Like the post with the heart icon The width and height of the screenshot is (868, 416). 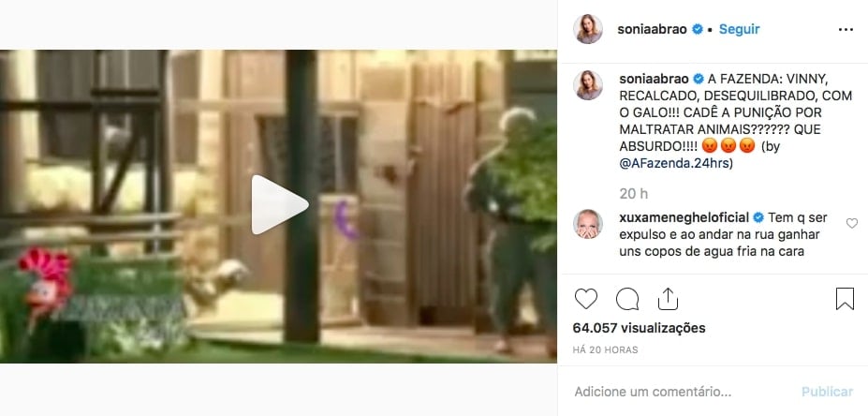pos(585,299)
